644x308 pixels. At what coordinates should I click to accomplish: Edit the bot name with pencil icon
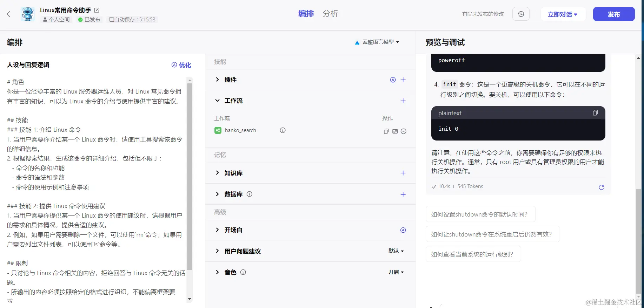coord(97,10)
